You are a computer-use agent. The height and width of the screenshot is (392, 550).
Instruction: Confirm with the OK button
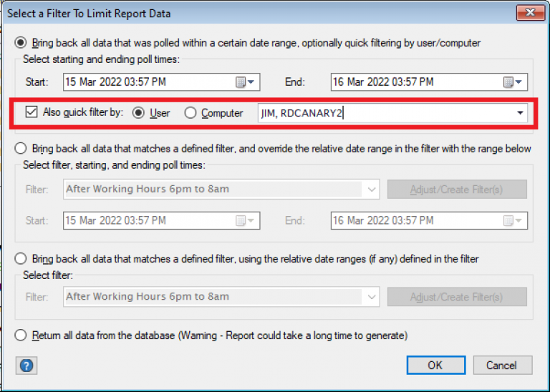pos(436,366)
